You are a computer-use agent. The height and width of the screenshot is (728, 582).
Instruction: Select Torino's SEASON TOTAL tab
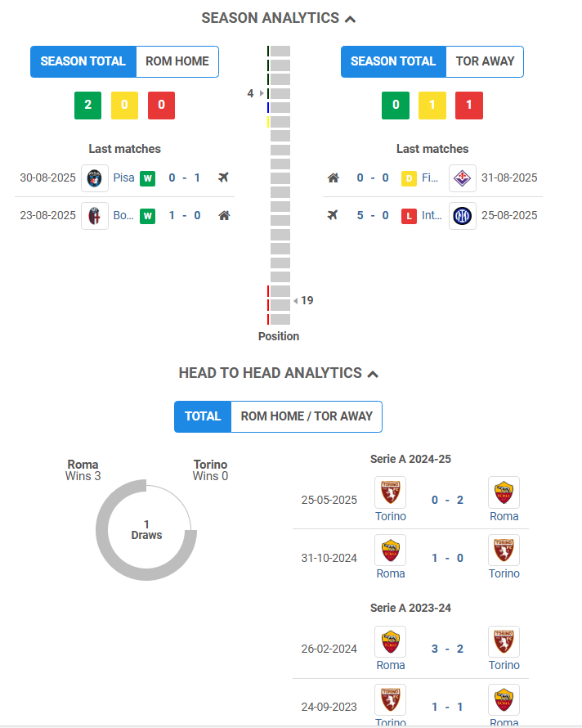coord(393,61)
